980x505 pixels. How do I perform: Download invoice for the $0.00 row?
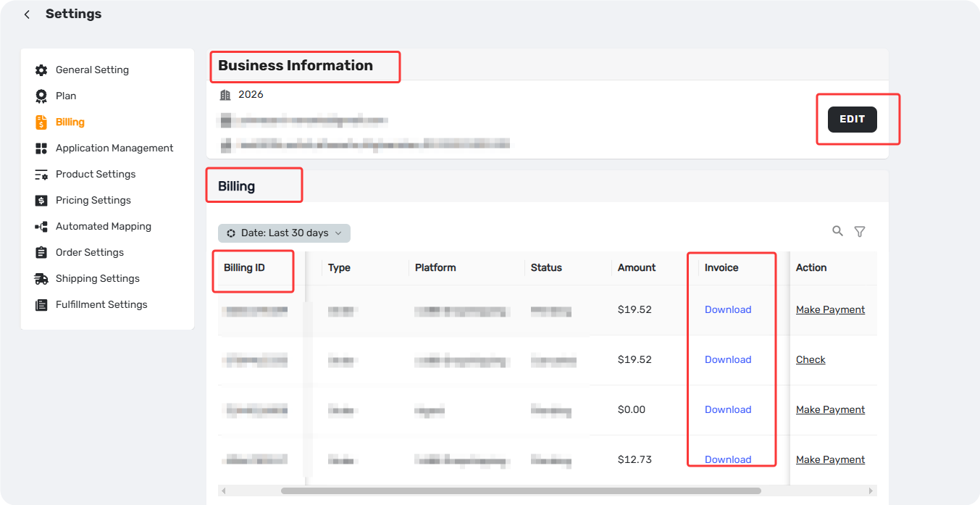coord(728,410)
